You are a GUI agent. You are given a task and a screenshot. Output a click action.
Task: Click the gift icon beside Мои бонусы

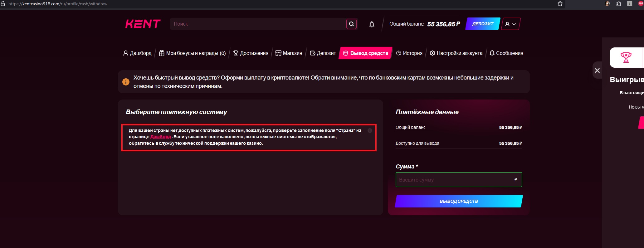point(162,53)
